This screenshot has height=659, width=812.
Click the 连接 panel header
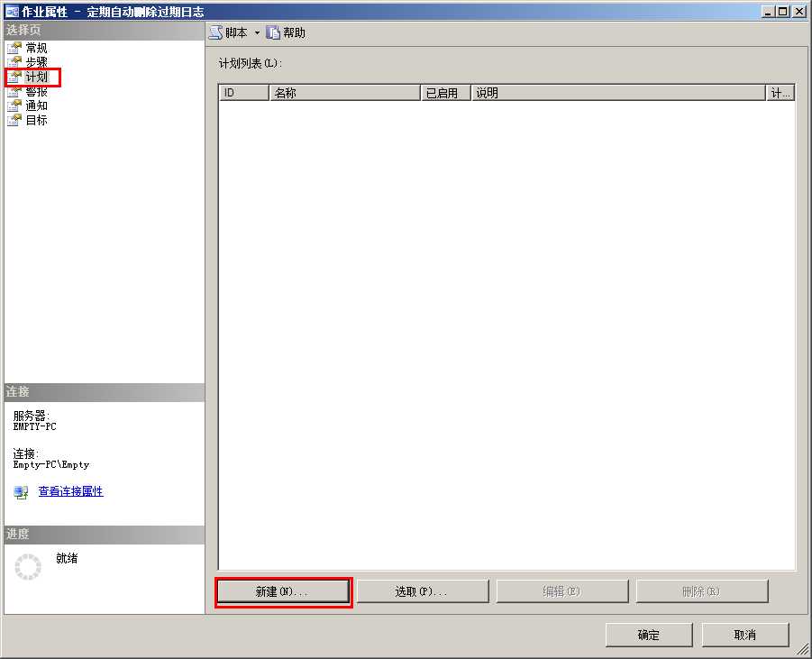pos(104,391)
